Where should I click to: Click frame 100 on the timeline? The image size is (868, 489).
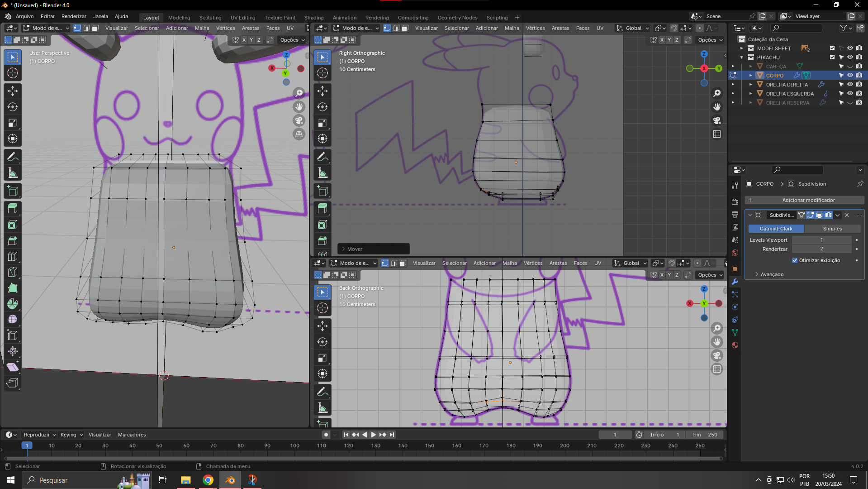tap(294, 446)
